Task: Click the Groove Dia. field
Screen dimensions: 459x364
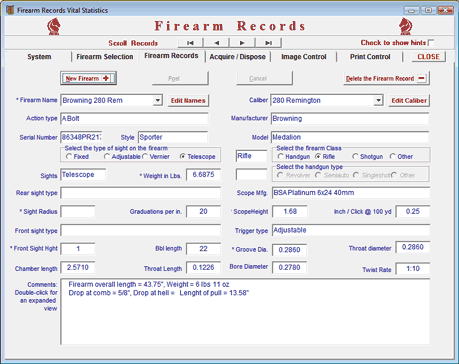Action: coord(289,250)
